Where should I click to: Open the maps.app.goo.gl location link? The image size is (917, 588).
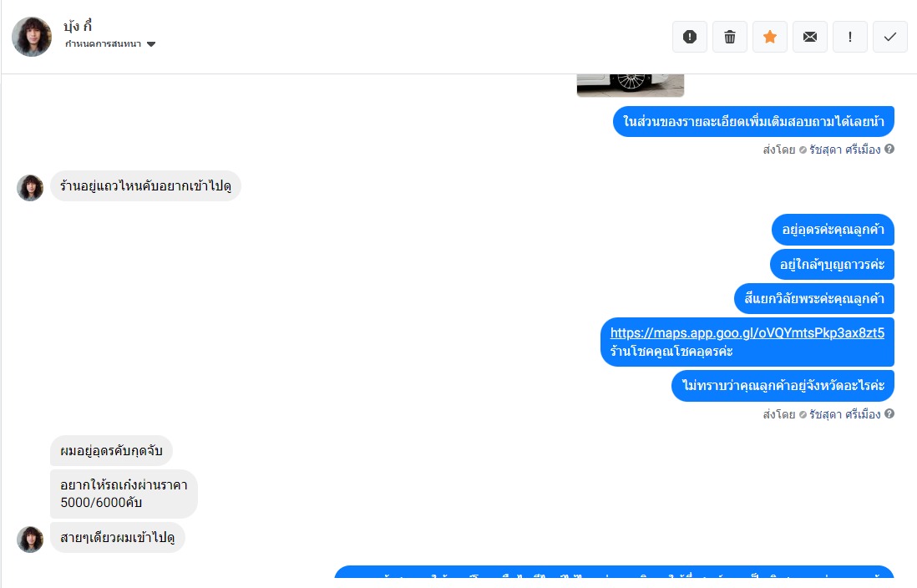pyautogui.click(x=747, y=333)
